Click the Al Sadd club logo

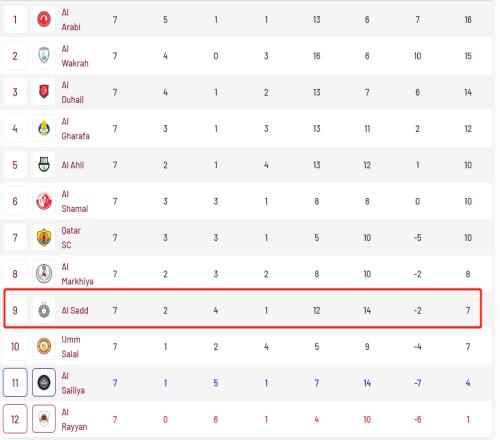click(44, 310)
